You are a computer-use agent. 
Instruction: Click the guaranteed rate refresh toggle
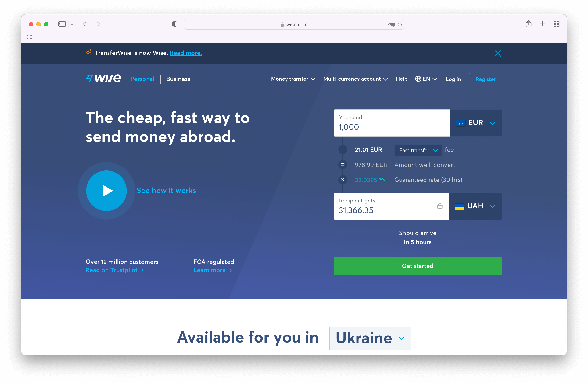pos(383,179)
